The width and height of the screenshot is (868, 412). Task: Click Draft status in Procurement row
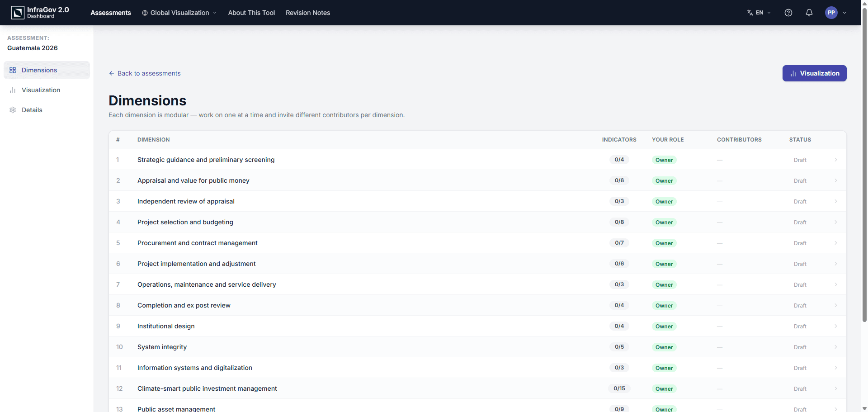coord(800,243)
